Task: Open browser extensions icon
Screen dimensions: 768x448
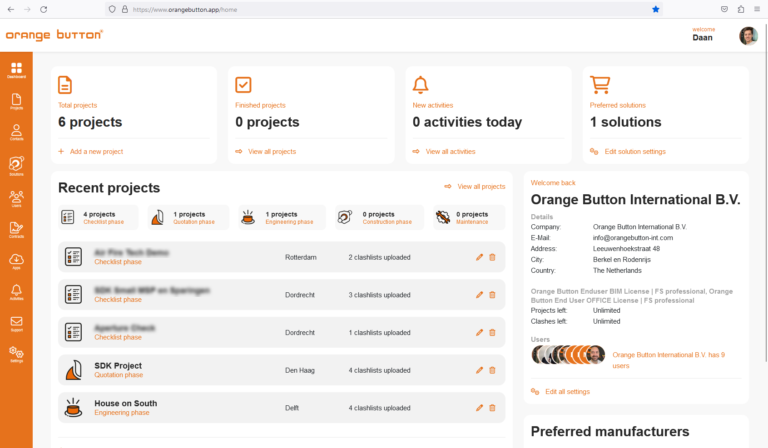Action: 741,9
